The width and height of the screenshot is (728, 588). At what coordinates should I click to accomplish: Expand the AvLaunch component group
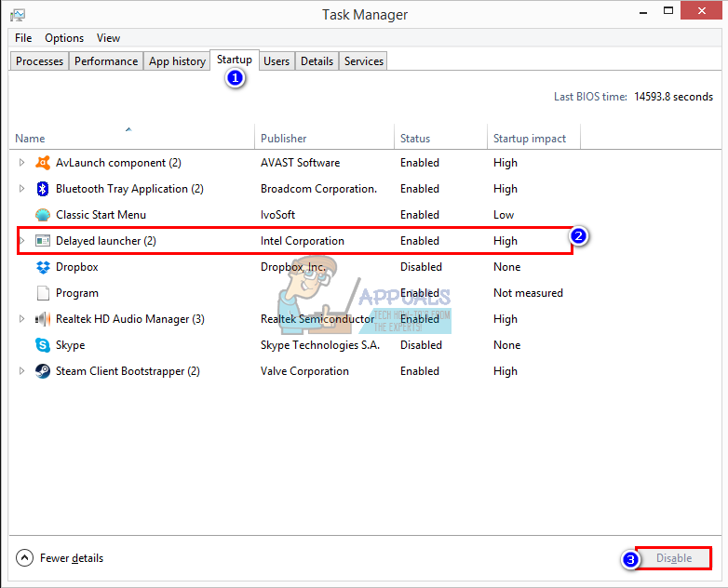tap(21, 163)
